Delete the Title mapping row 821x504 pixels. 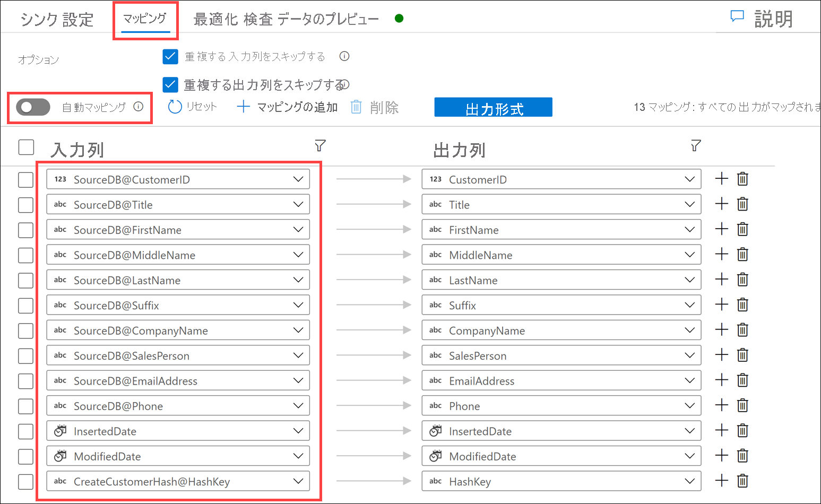point(742,204)
